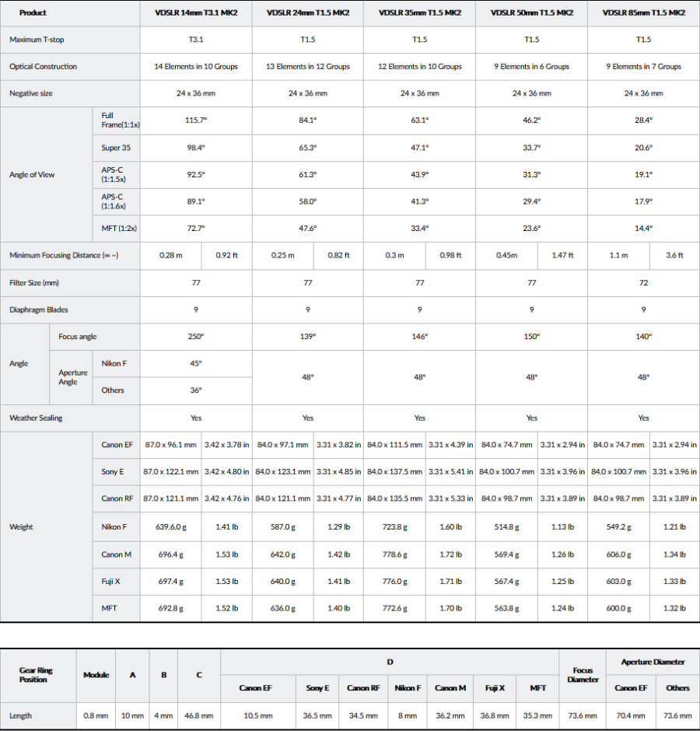Click the Weather Sealing row label
700x731 pixels.
click(x=36, y=418)
